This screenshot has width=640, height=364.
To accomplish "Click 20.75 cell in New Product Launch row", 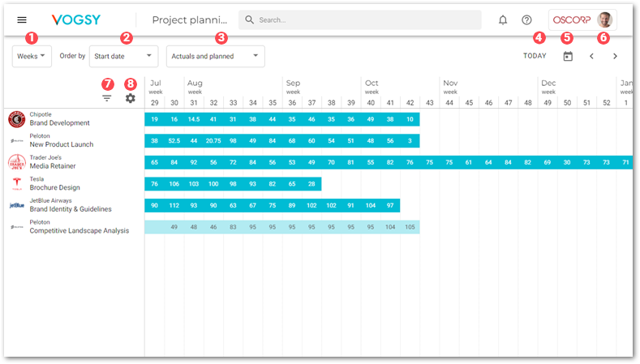I will click(x=213, y=141).
